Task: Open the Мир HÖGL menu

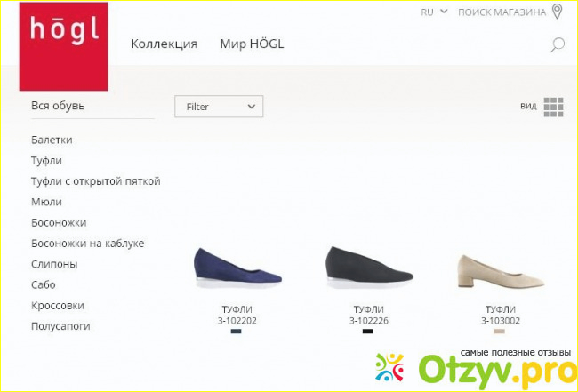Action: click(x=252, y=44)
